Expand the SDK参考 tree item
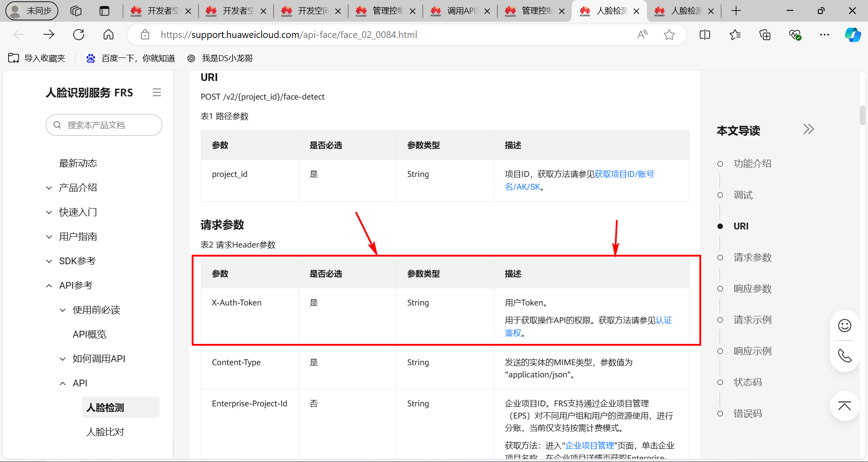Viewport: 868px width, 462px height. point(49,261)
